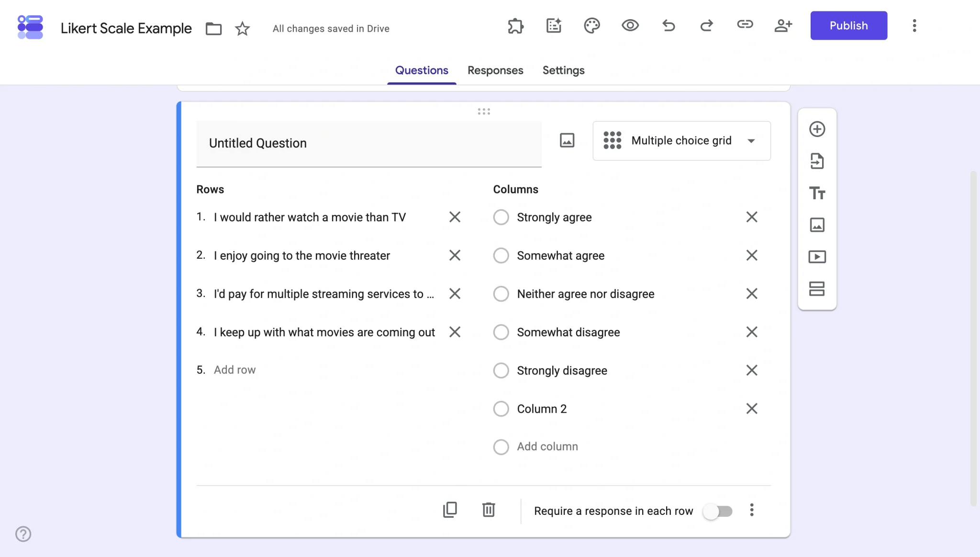Select Strongly agree radio button

(x=501, y=217)
